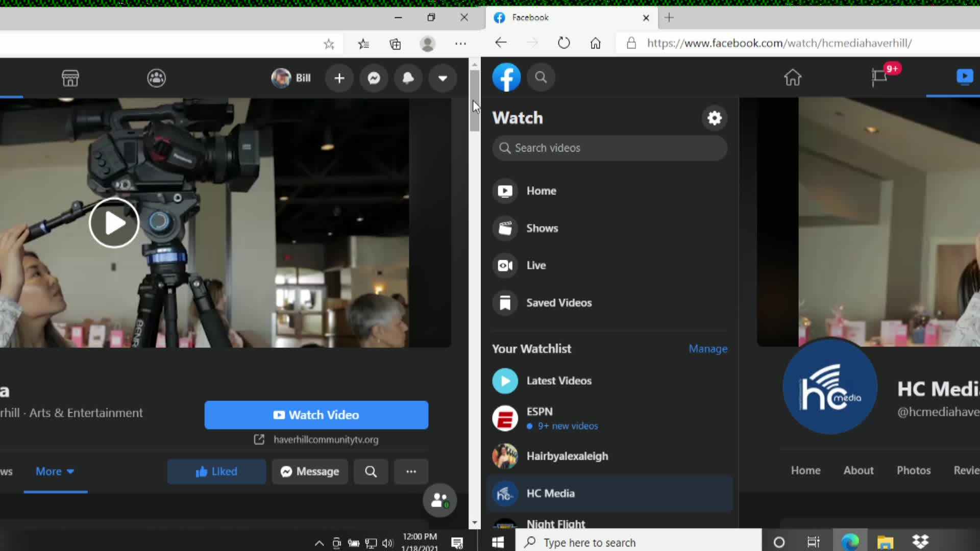
Task: Open Favorites list in left browser
Action: (363, 44)
